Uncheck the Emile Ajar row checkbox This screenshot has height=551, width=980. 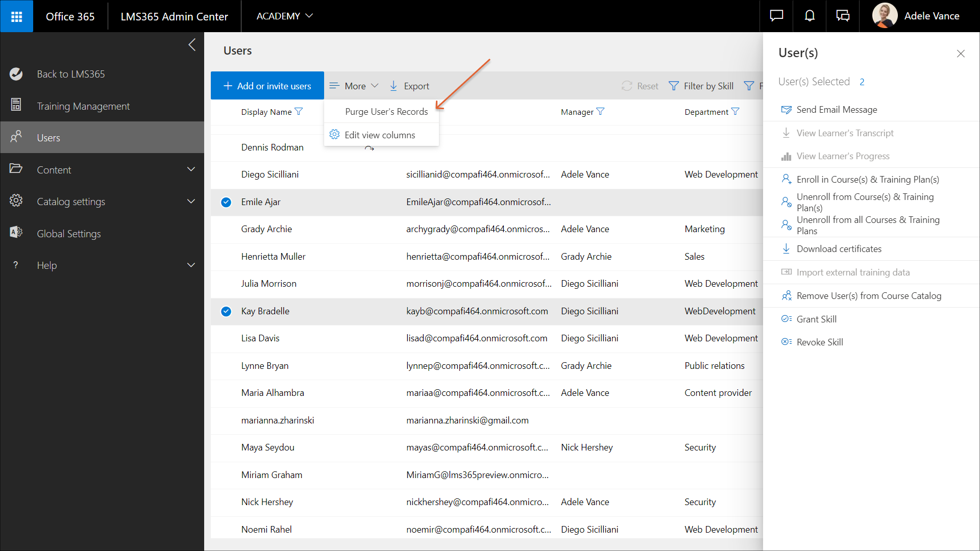click(x=226, y=202)
